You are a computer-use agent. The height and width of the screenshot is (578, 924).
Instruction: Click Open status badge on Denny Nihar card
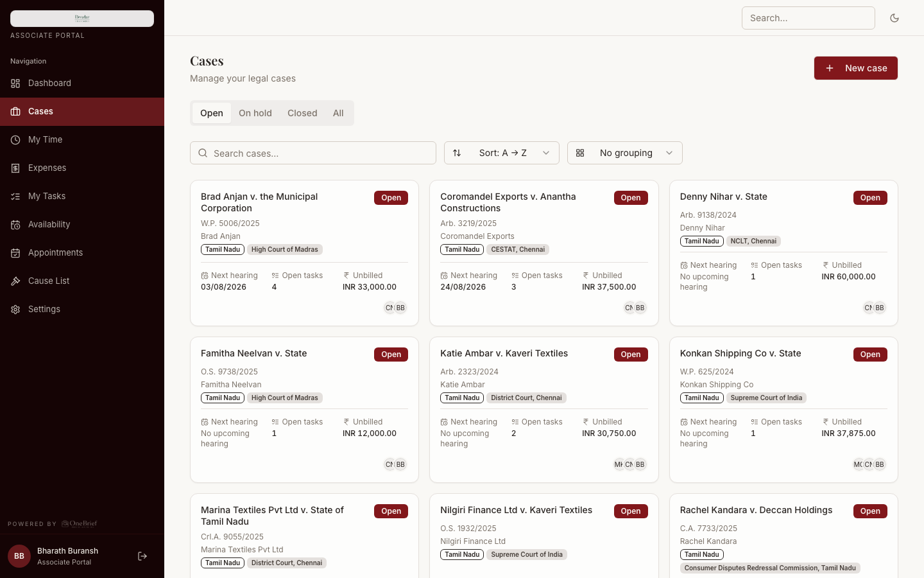pos(870,198)
